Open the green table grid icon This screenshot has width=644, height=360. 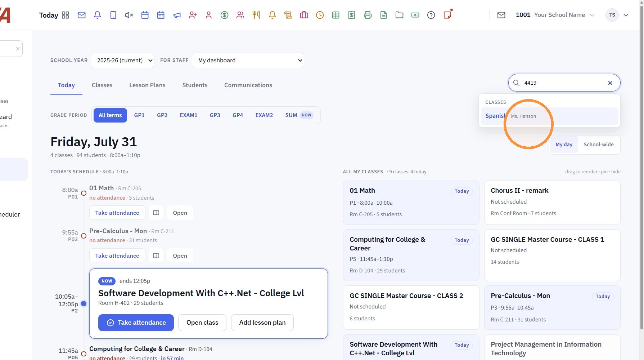pyautogui.click(x=336, y=15)
